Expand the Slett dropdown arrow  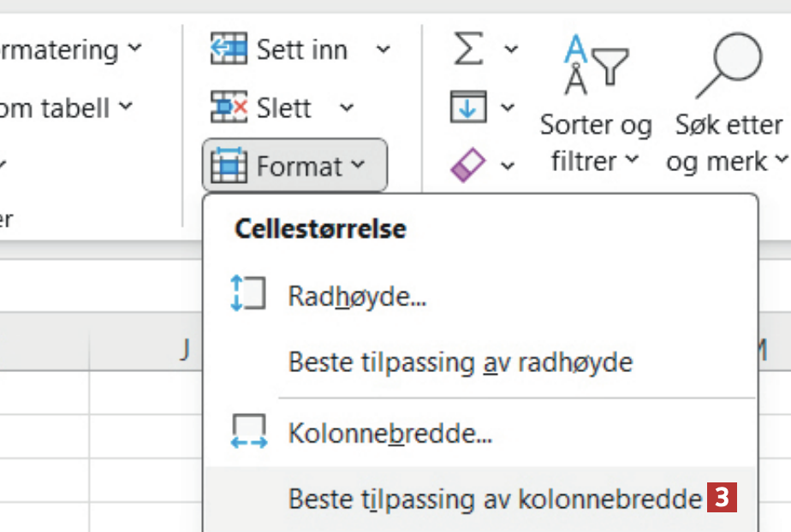tap(346, 108)
